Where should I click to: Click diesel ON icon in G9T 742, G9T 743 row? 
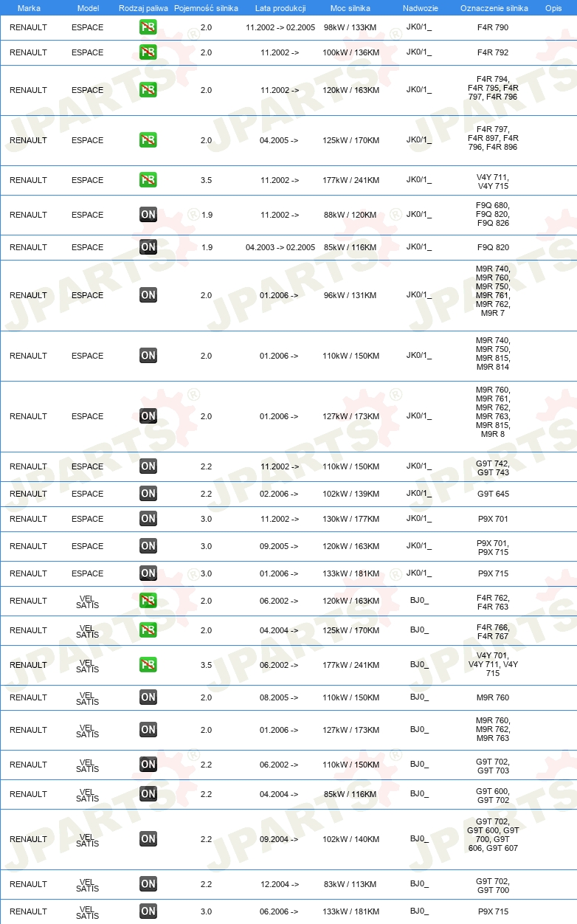click(148, 466)
